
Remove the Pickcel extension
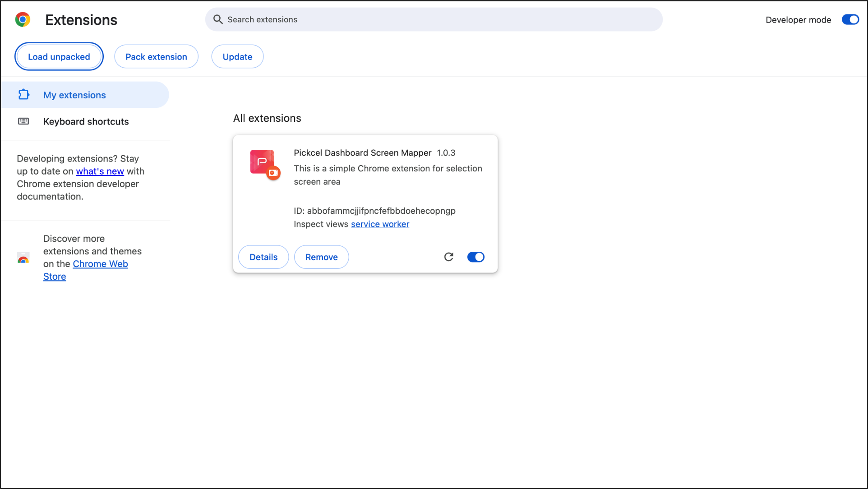pos(321,257)
